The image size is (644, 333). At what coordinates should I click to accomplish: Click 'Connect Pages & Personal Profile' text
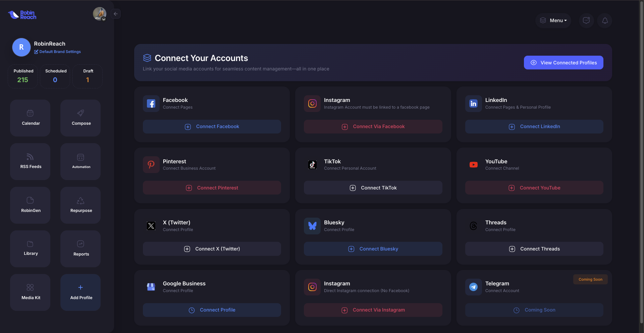click(x=518, y=107)
